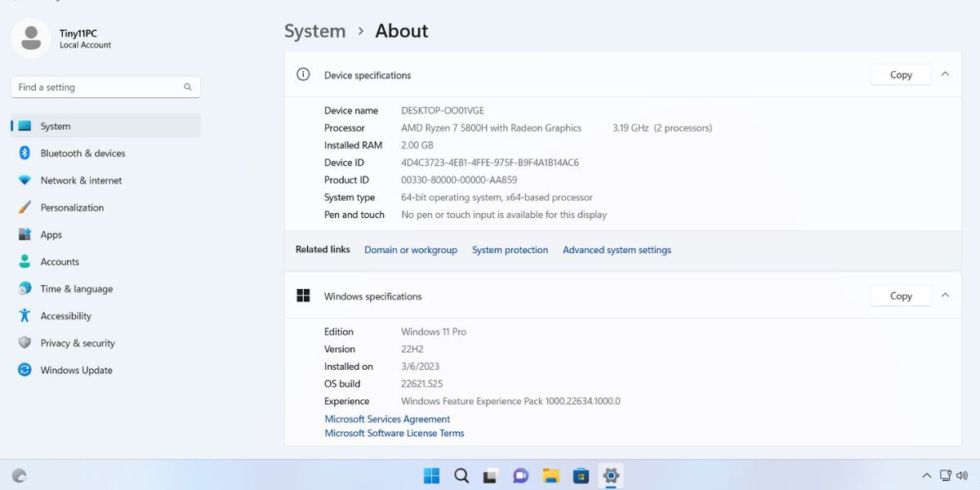The width and height of the screenshot is (980, 490).
Task: Click the Device ID value 4D4C3723
Action: point(490,163)
